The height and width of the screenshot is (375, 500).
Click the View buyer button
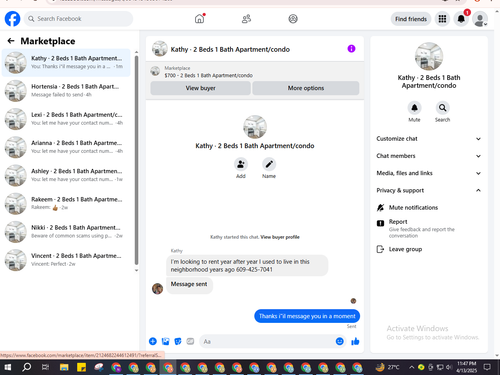pyautogui.click(x=200, y=88)
